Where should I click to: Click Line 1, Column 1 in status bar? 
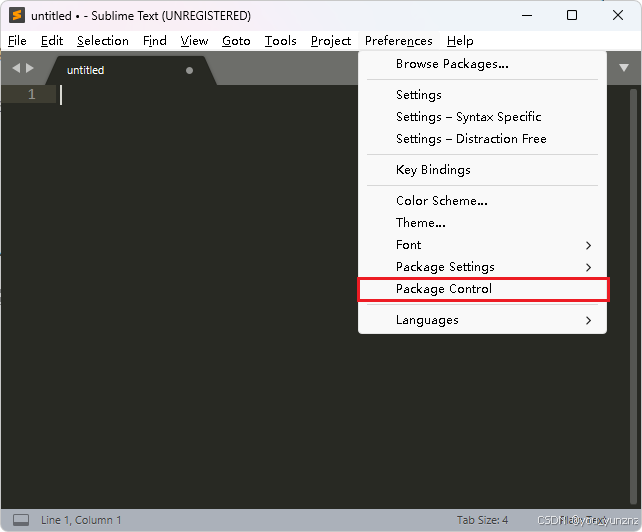[x=81, y=520]
